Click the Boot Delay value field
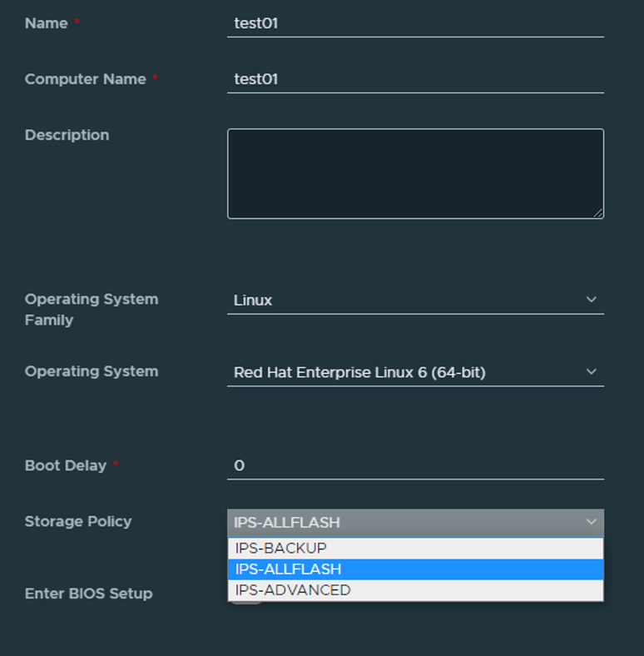This screenshot has width=644, height=656. pos(415,466)
